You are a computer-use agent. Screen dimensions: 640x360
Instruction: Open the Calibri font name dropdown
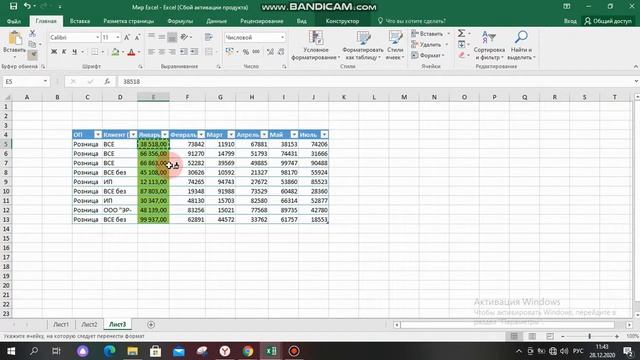[98, 38]
